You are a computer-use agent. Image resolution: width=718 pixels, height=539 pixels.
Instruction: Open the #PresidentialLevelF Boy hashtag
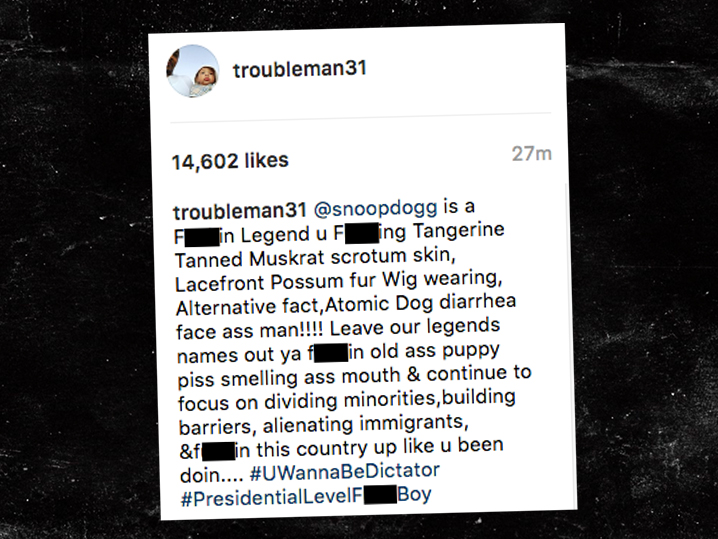pyautogui.click(x=306, y=496)
